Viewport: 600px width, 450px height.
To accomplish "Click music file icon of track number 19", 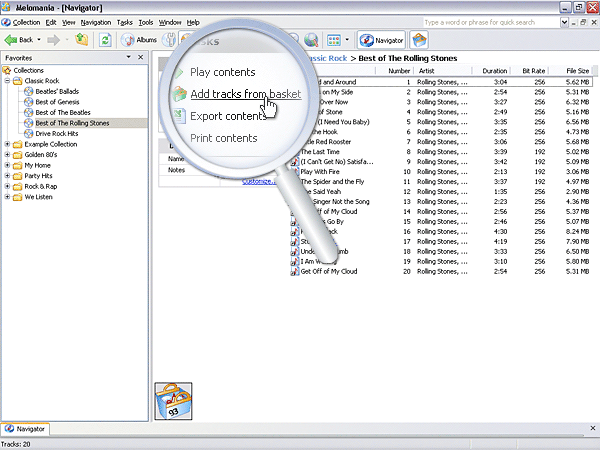I will coord(294,261).
